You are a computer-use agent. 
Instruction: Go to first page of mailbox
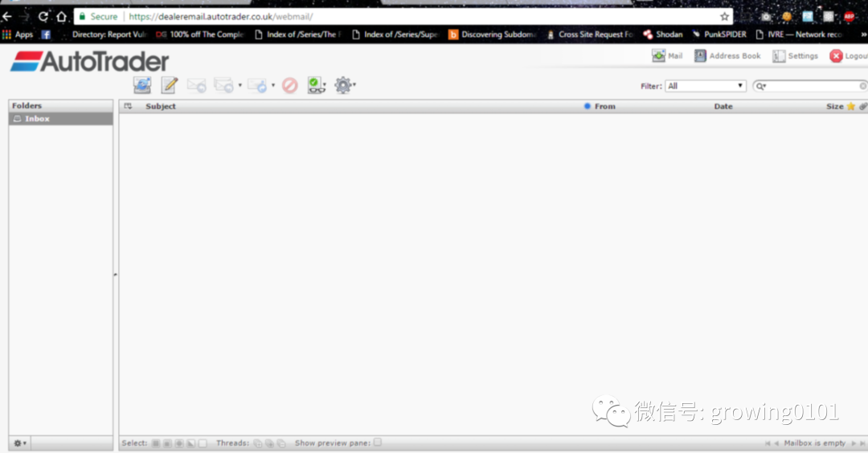pos(768,443)
